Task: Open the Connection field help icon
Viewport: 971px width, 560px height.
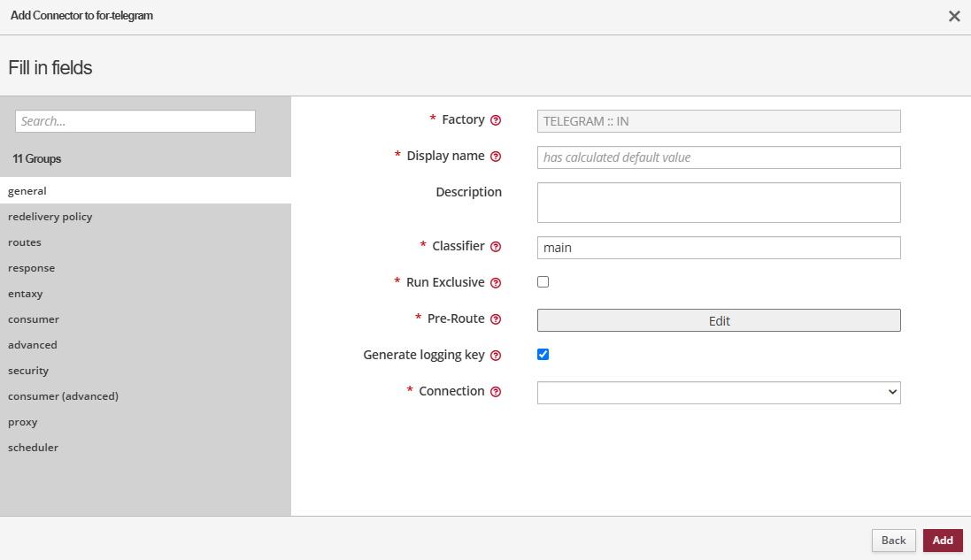Action: 496,392
